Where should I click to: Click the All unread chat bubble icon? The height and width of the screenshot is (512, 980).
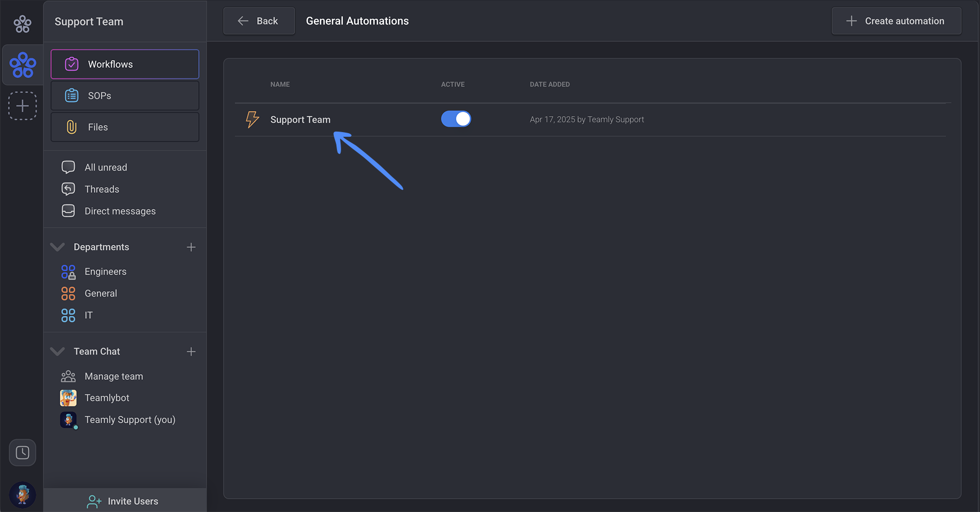pyautogui.click(x=68, y=167)
